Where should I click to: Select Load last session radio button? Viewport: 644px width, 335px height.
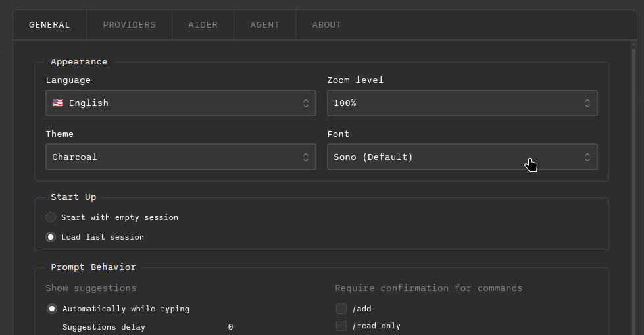pyautogui.click(x=51, y=237)
